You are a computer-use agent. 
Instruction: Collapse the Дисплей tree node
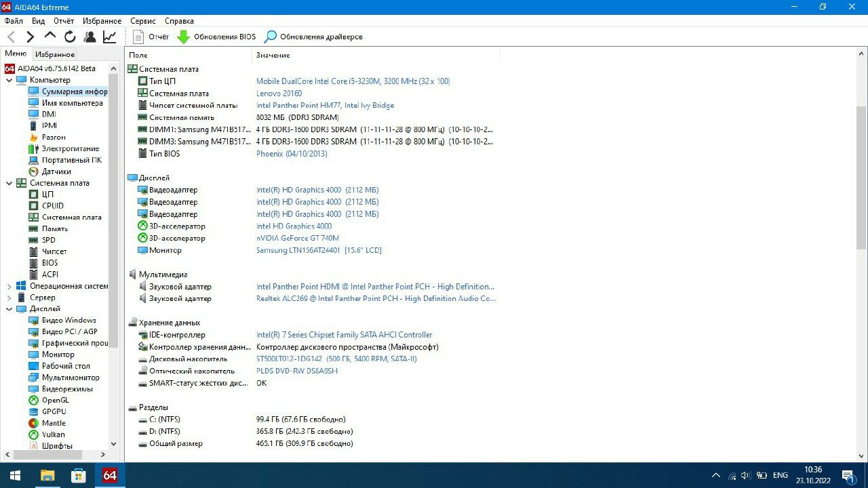[x=9, y=309]
